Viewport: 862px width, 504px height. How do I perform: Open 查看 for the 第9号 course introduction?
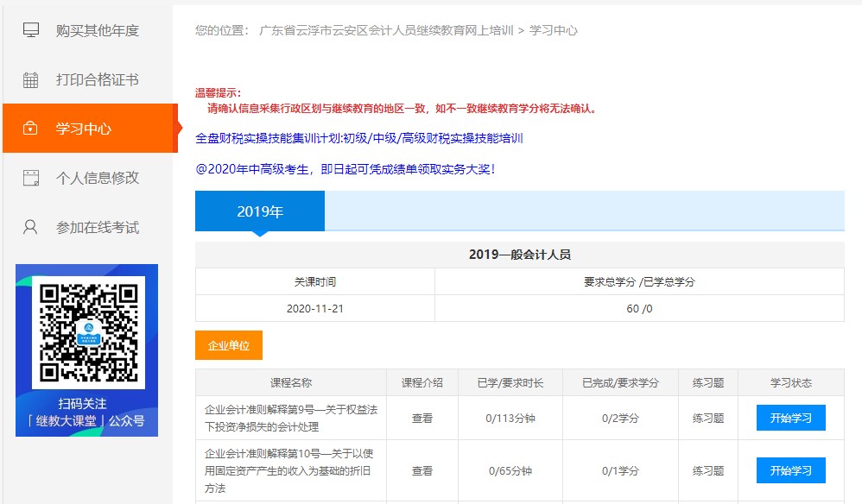point(421,419)
